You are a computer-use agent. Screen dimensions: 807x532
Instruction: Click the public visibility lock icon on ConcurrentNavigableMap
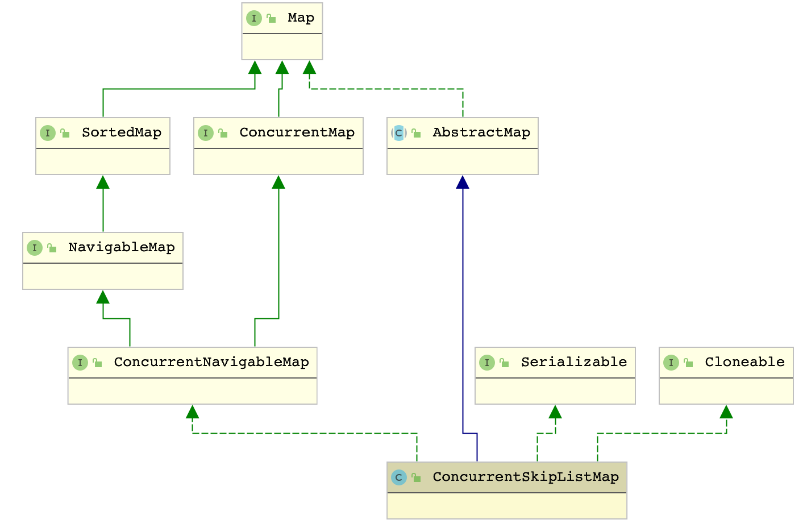(97, 363)
